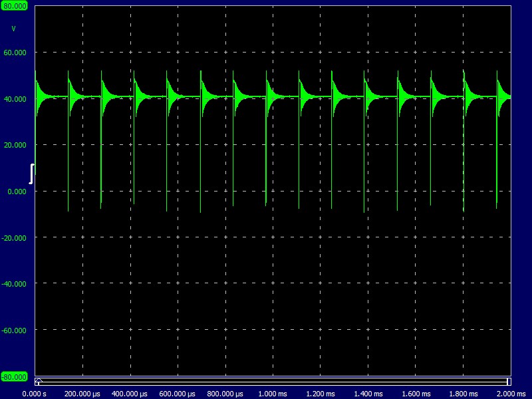Click the 1.200 ms time axis label
The height and width of the screenshot is (399, 532).
click(321, 394)
